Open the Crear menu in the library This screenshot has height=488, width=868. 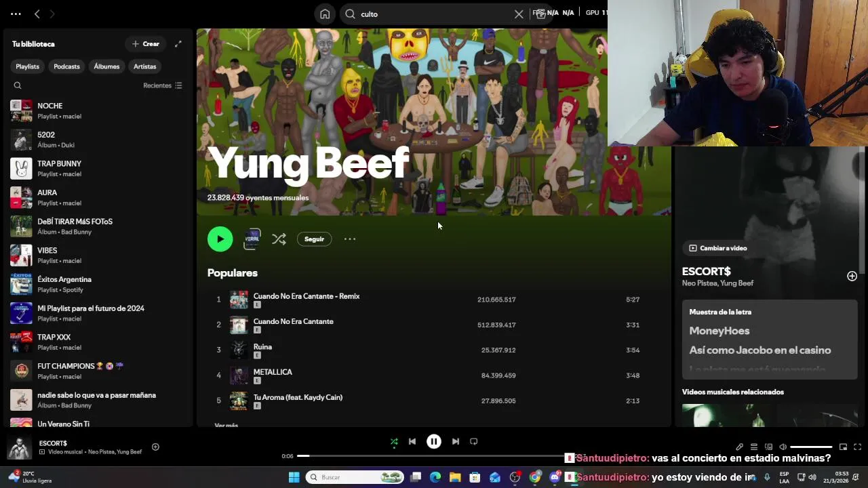point(146,44)
